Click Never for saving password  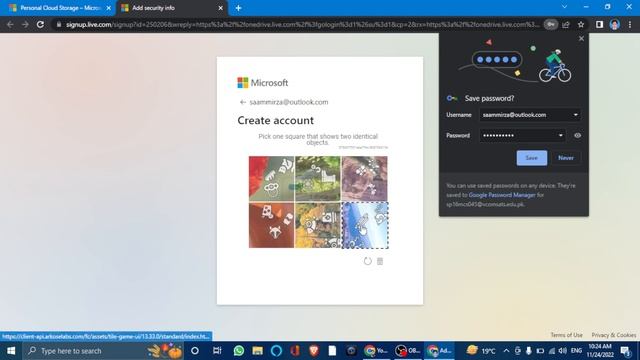pos(566,158)
